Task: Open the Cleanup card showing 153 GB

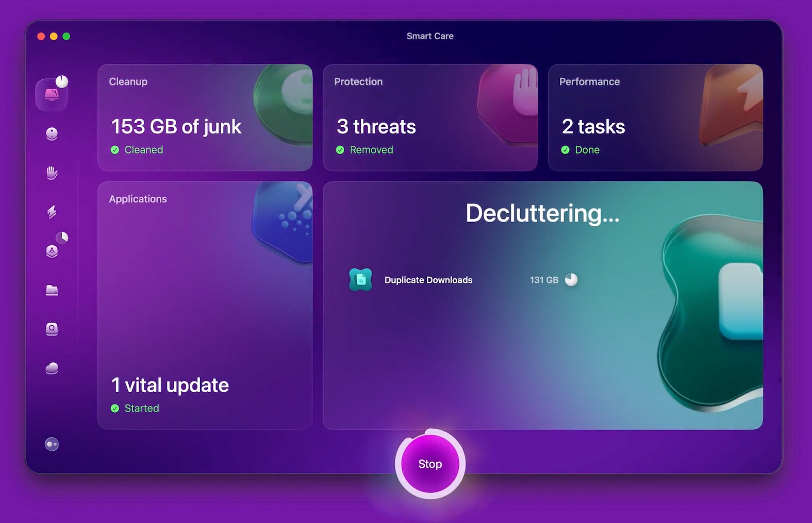Action: (x=205, y=117)
